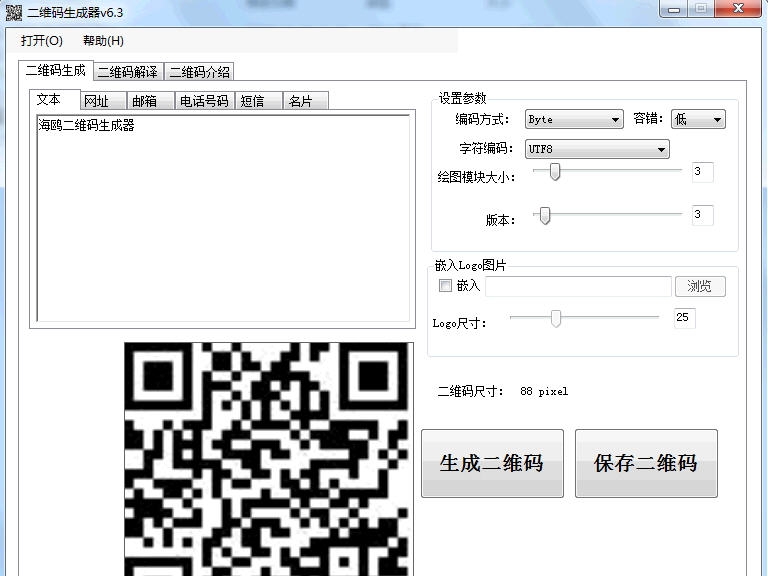Open the 打开(O) menu
768x576 pixels.
tap(42, 41)
